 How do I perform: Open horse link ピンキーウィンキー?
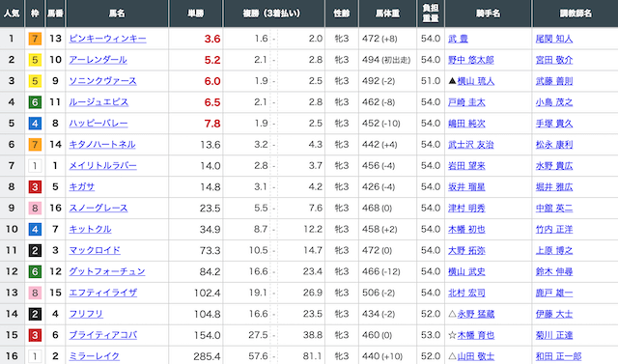107,39
